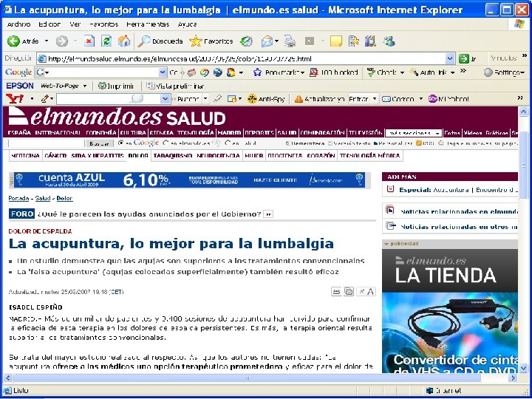Click the green Ir go arrow
The height and width of the screenshot is (399, 532).
pos(464,58)
